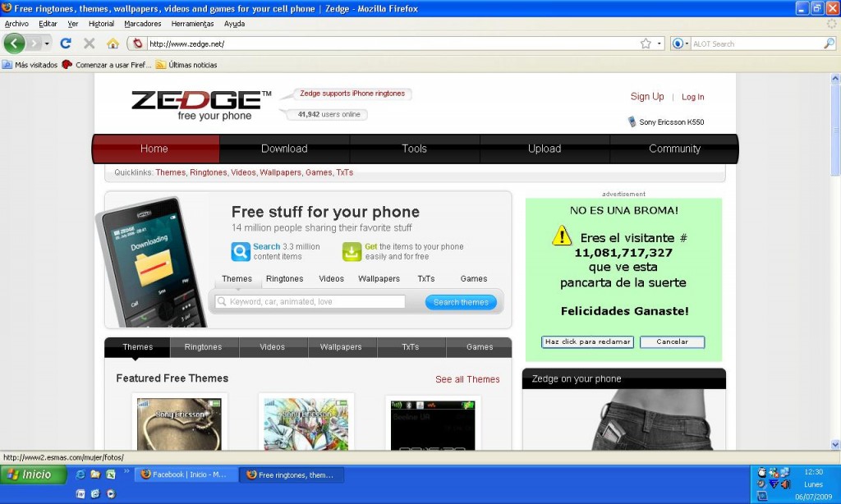Launch Internet Explorer from quick launch
Viewport: 841px width, 504px height.
tap(80, 474)
